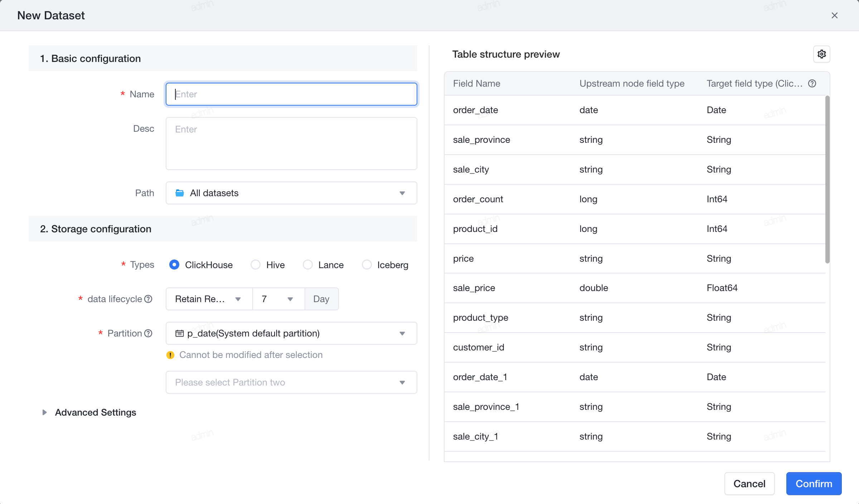Click the Cancel button

749,484
